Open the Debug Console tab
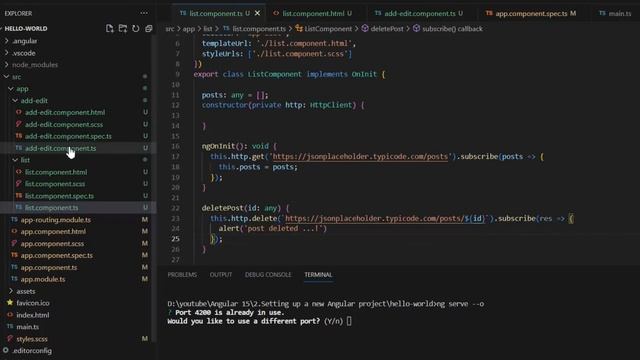This screenshot has width=640, height=360. tap(268, 275)
